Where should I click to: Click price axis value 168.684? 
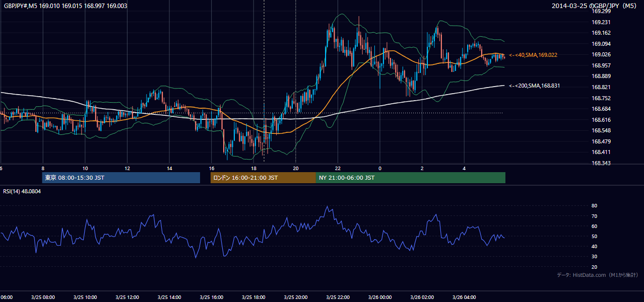click(601, 109)
